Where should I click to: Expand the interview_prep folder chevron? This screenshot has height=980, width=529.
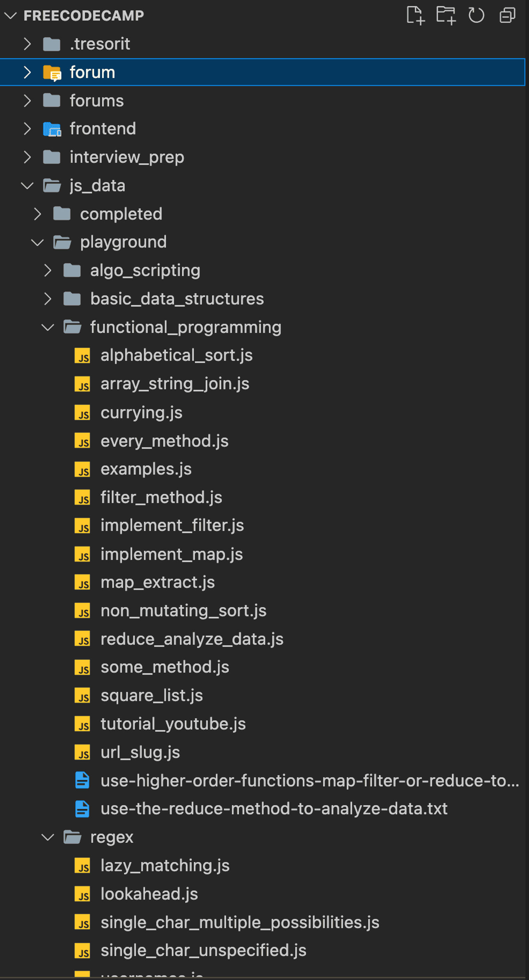(x=27, y=157)
